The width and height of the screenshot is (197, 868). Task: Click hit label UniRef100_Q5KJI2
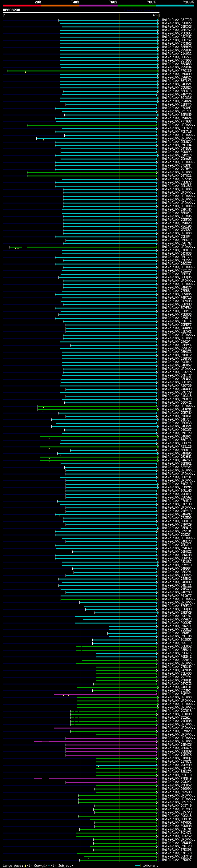[177, 545]
